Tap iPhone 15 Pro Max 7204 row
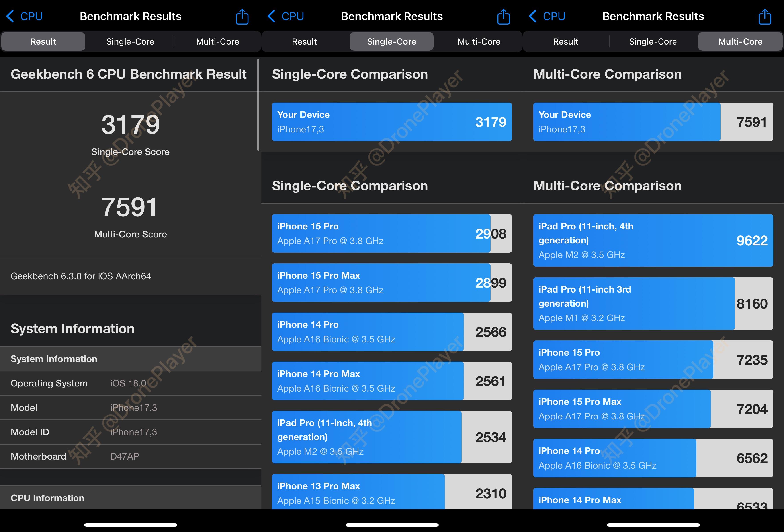784x532 pixels. [x=653, y=409]
